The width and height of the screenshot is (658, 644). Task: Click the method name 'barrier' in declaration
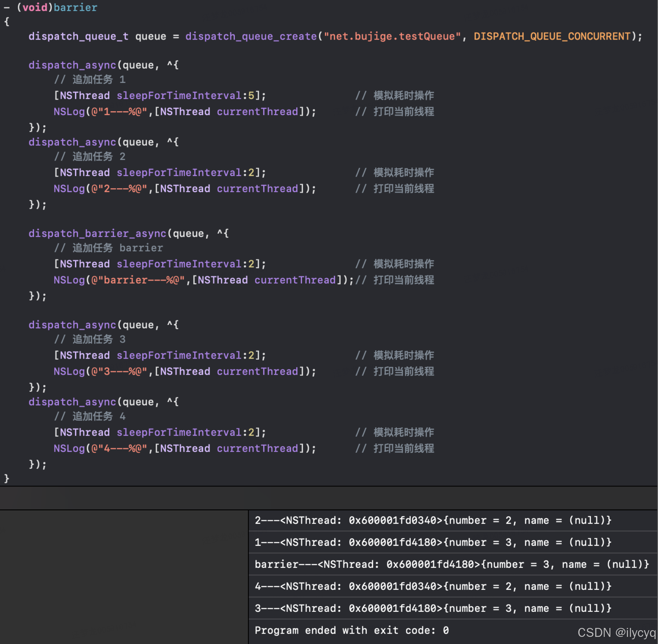tap(75, 7)
